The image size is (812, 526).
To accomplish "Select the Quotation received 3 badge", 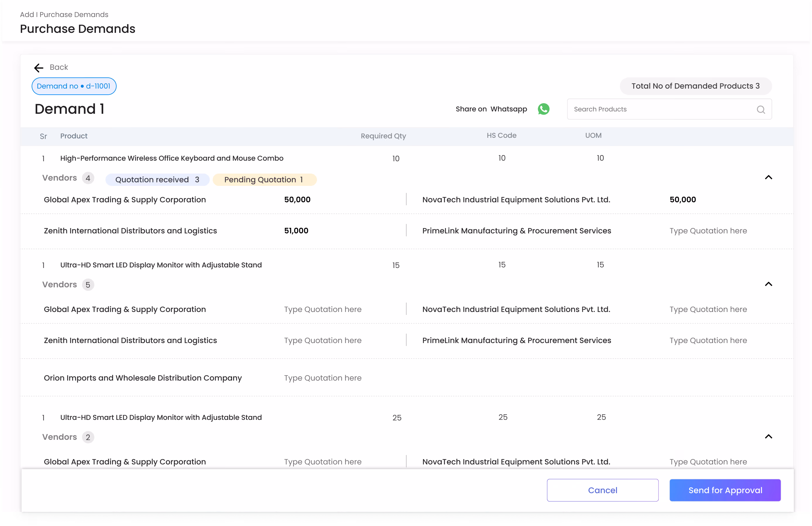I will coord(157,180).
